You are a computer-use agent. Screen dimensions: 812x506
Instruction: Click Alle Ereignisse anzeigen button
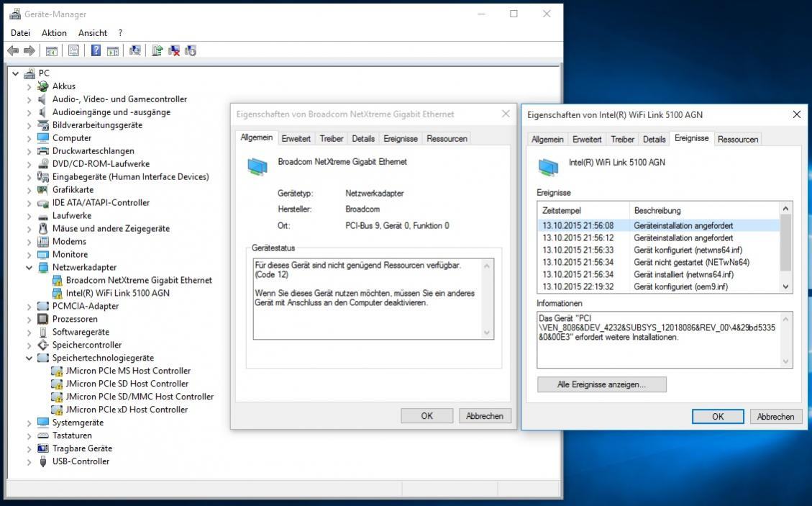[602, 384]
